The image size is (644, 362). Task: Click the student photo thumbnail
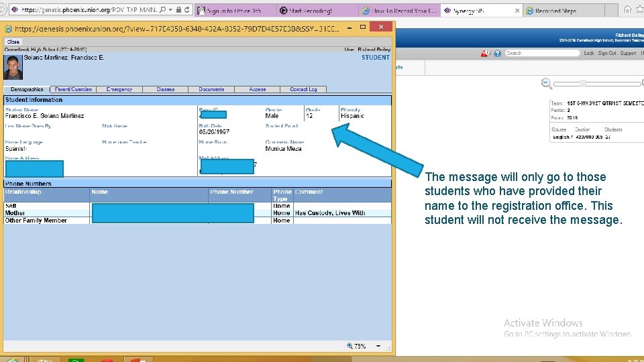click(x=13, y=67)
